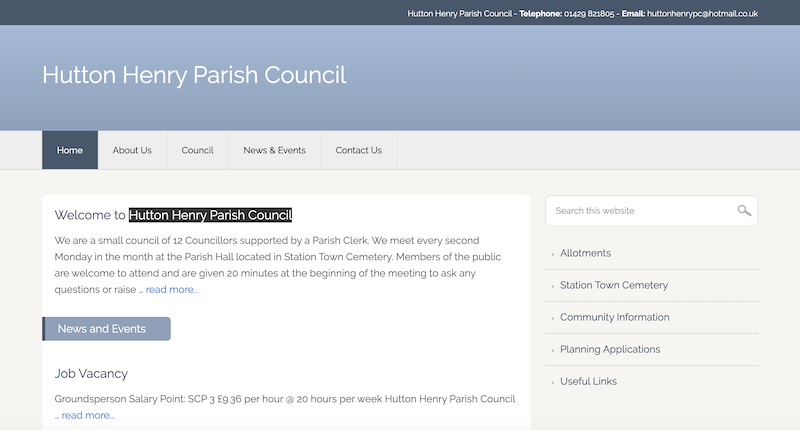Viewport: 800px width, 430px height.
Task: Open Community Information in sidebar
Action: (x=614, y=317)
